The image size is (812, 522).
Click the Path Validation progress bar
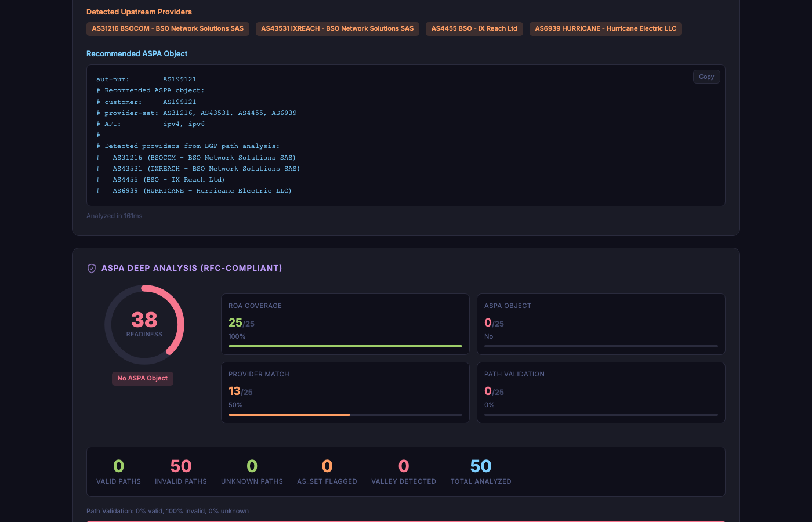601,415
